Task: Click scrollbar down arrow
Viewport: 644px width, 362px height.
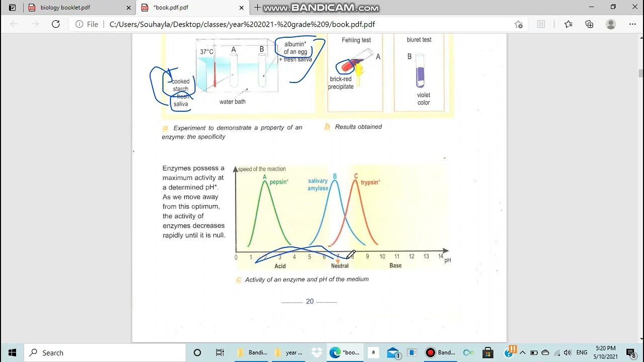Action: tap(640, 339)
